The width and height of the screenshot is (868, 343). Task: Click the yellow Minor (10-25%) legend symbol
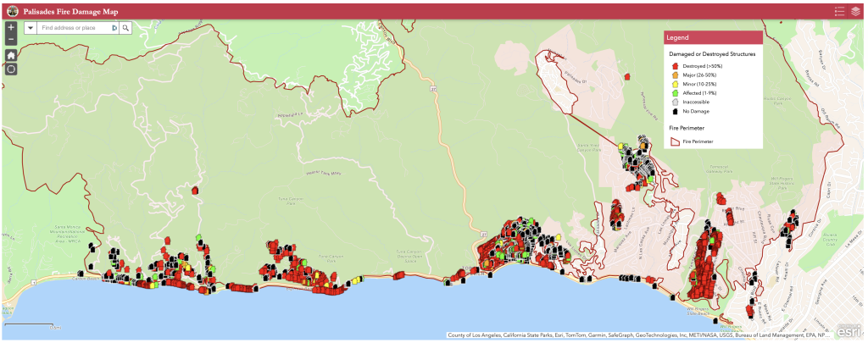click(676, 85)
